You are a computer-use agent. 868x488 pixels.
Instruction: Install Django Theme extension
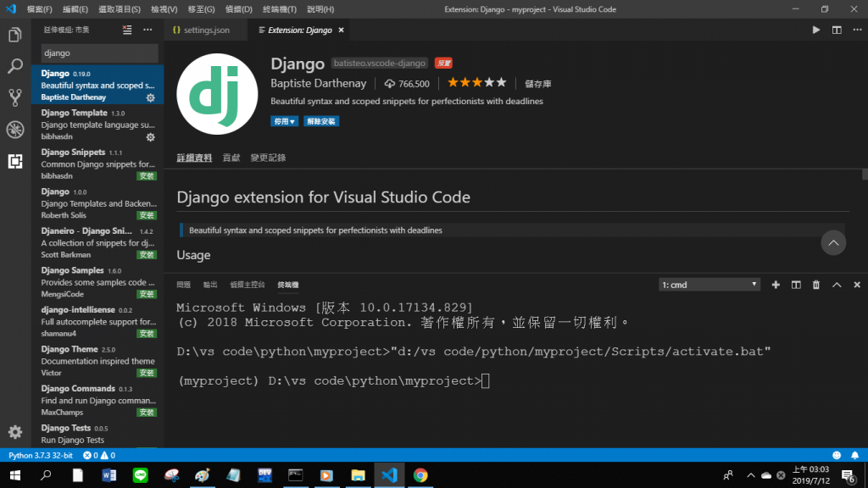tap(147, 373)
